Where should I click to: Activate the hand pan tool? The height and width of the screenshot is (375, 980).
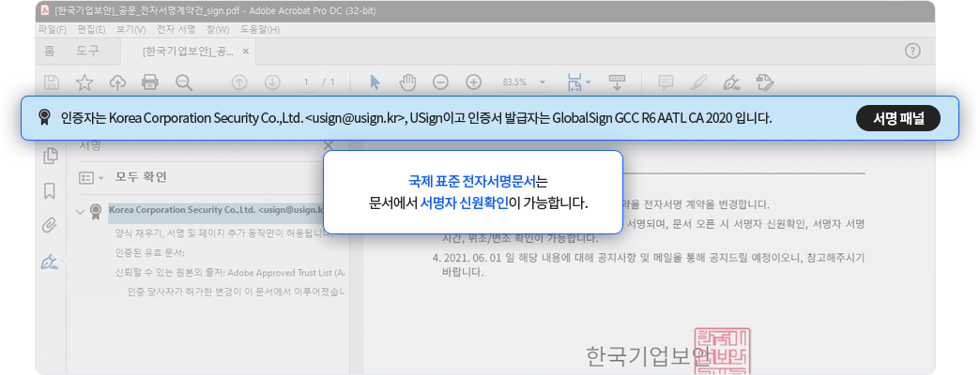tap(408, 82)
